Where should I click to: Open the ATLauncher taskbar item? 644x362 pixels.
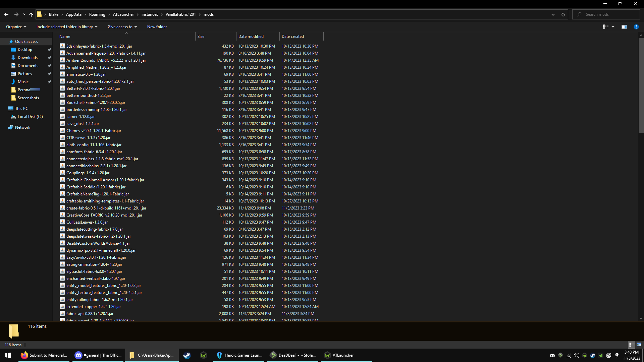pos(347,355)
